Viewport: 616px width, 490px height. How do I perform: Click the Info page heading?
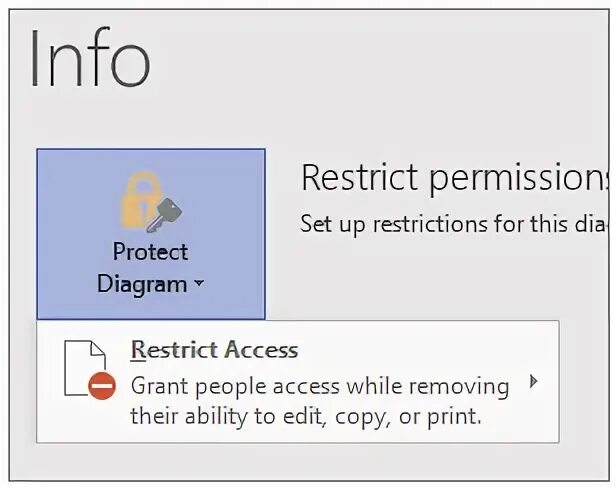90,60
